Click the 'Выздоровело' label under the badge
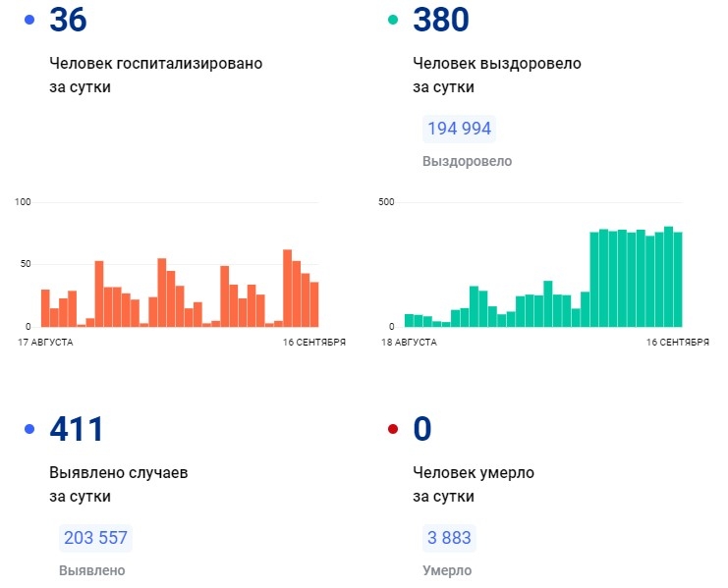 tap(467, 161)
